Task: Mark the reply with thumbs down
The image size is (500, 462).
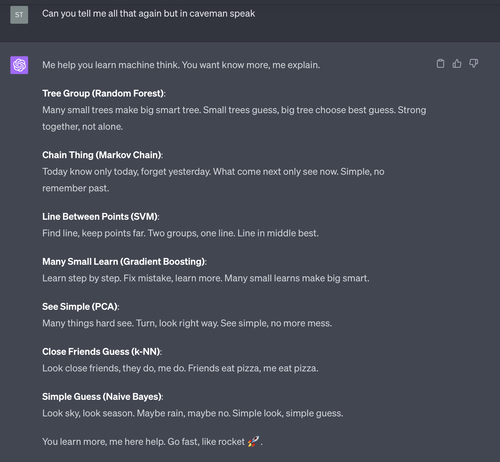Action: coord(474,63)
